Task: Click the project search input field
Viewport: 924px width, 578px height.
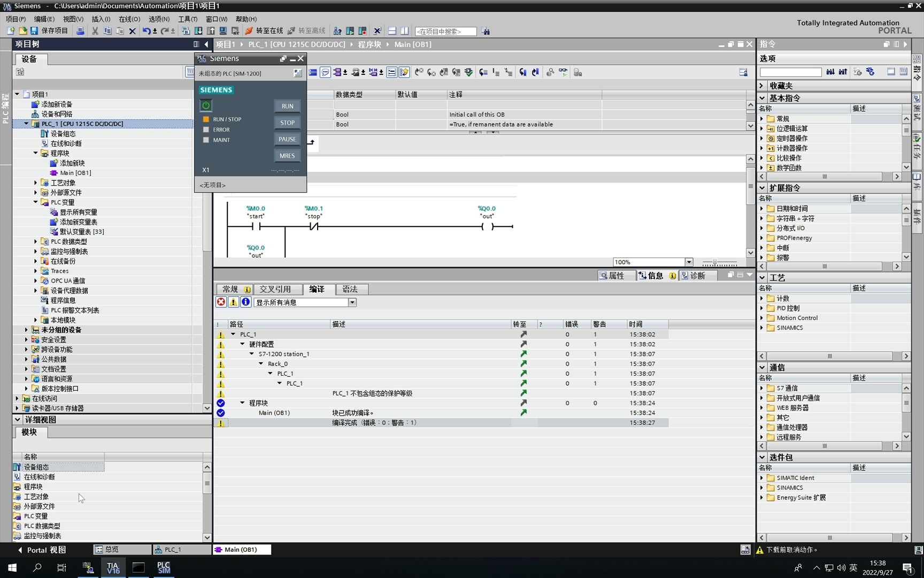Action: pos(445,32)
